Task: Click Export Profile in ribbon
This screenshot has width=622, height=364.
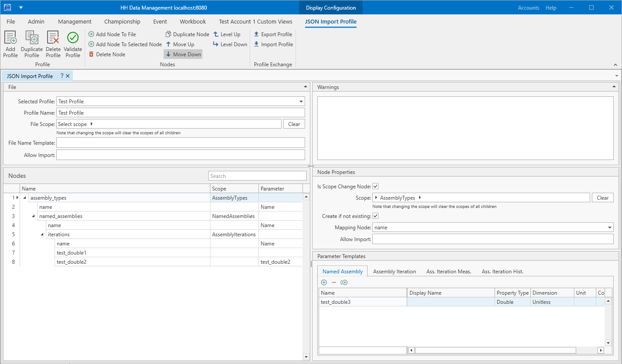Action: click(273, 34)
